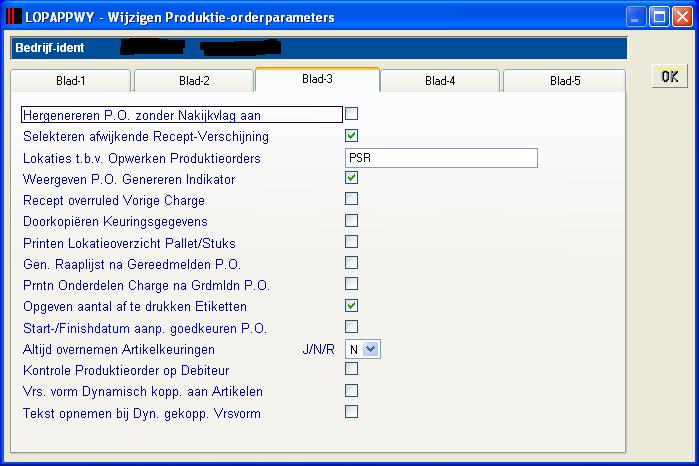Enable Hergenereren P.O. zonder Nakijkvlag aan checkbox
Screen dimensions: 699x466
(x=351, y=114)
